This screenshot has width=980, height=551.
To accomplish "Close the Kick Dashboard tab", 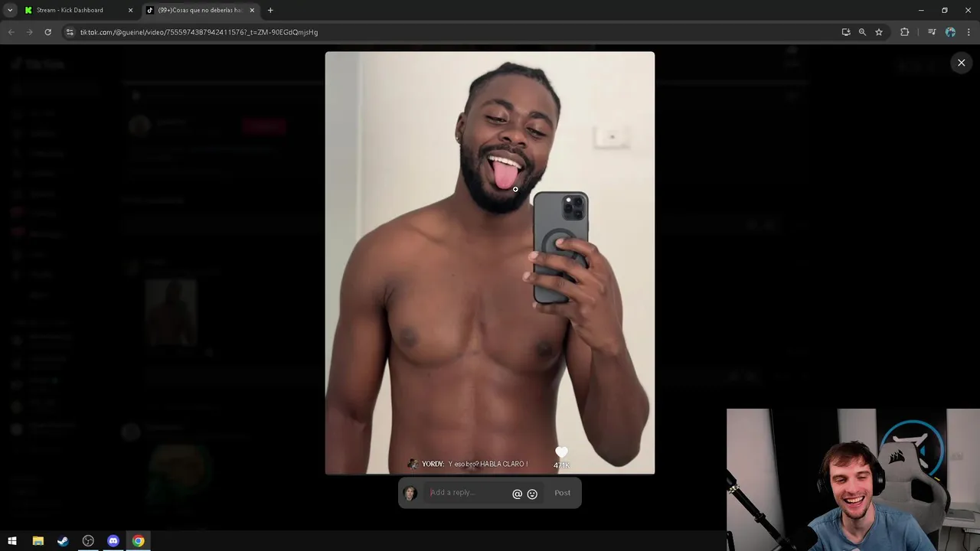I will pos(130,10).
